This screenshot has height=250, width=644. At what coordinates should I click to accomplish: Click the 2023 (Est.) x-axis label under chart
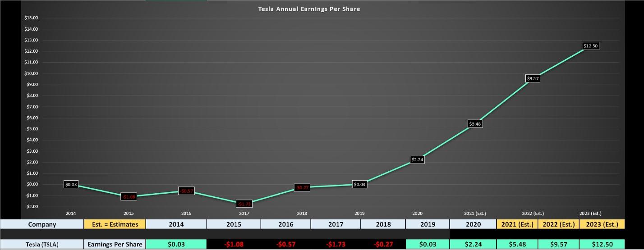tap(590, 214)
